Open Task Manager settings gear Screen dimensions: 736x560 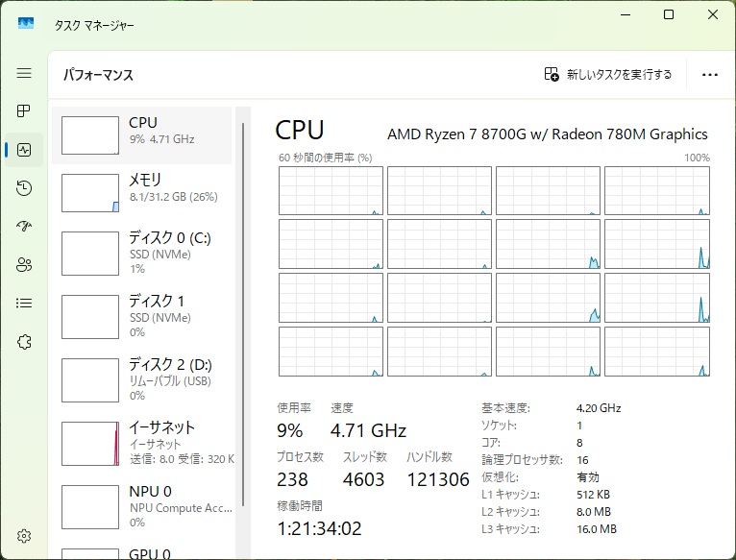[x=24, y=536]
